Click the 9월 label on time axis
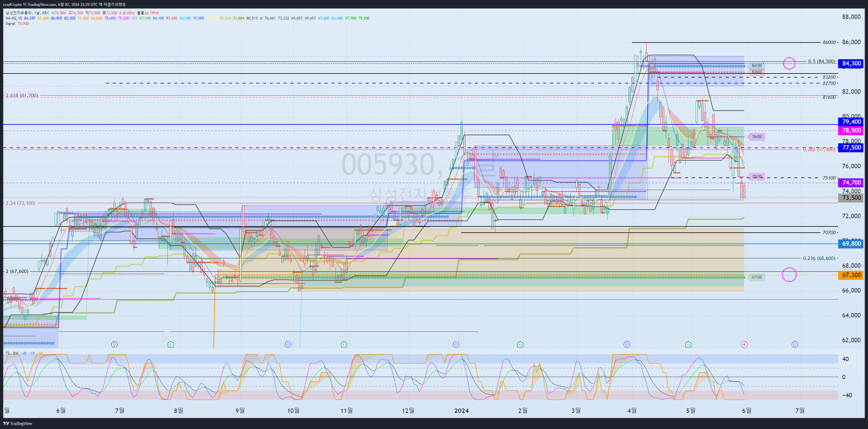Viewport: 868px width, 429px height. tap(240, 410)
